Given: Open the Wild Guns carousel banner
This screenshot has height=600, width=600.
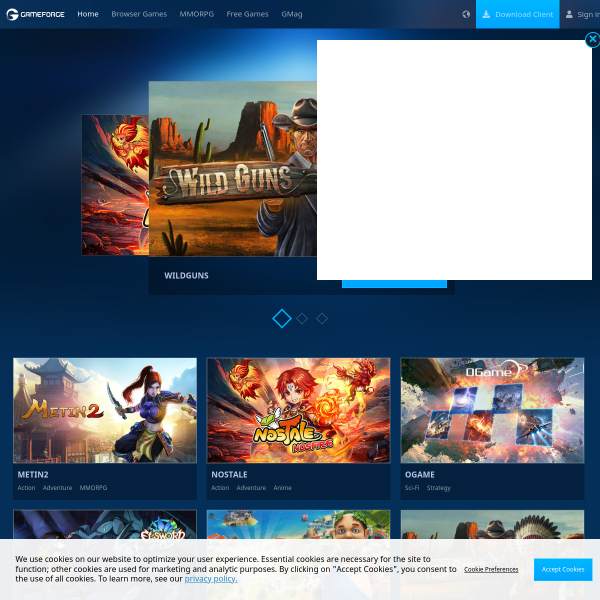Looking at the screenshot, I should coord(233,169).
